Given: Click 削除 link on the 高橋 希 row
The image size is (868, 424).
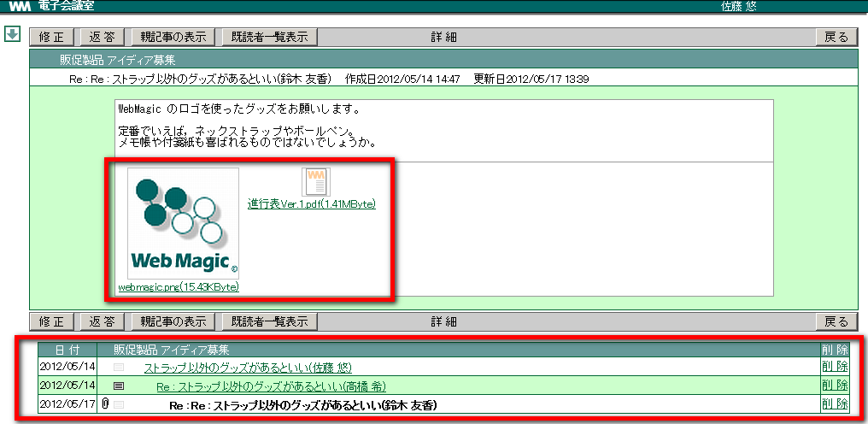Looking at the screenshot, I should coord(835,386).
